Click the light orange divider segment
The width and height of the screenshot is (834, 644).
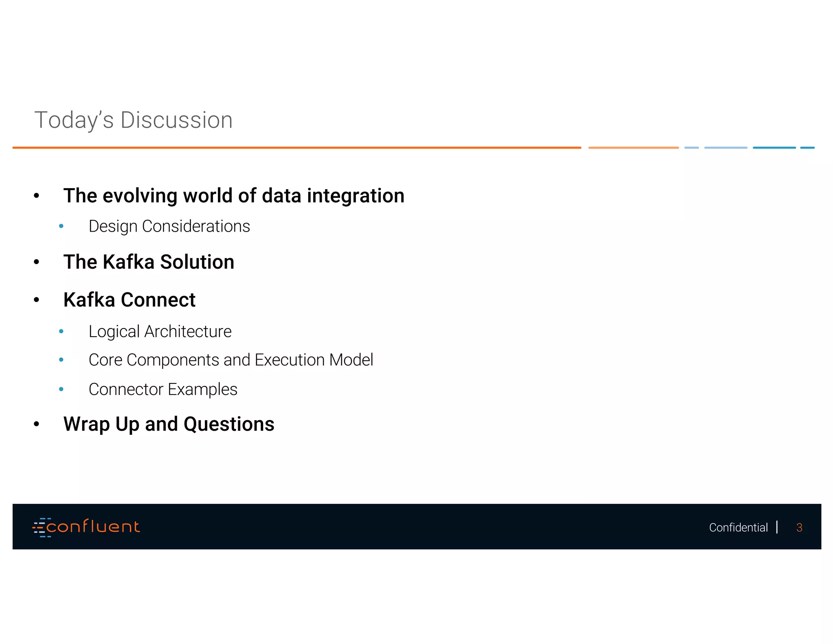[x=633, y=148]
